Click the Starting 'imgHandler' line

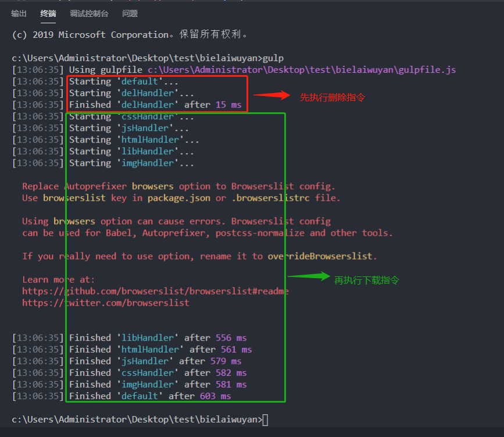(103, 163)
